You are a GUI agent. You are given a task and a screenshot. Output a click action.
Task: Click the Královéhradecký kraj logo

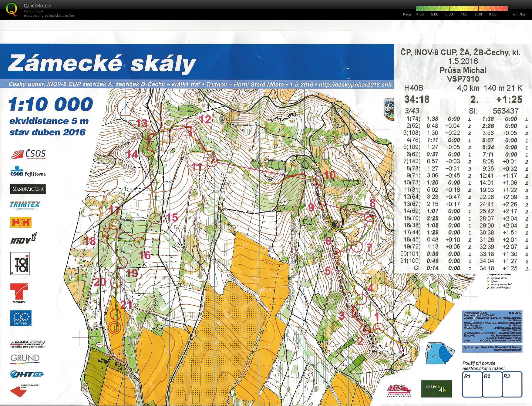point(25,391)
